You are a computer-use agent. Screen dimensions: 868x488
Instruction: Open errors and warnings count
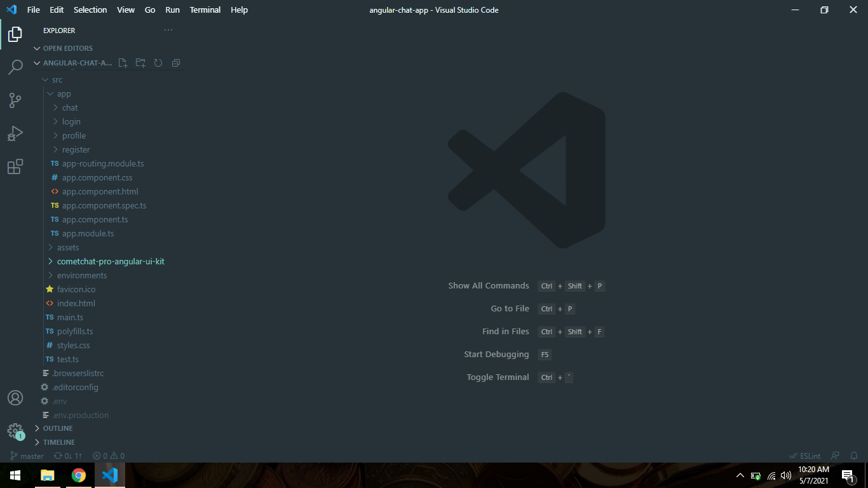tap(109, 456)
